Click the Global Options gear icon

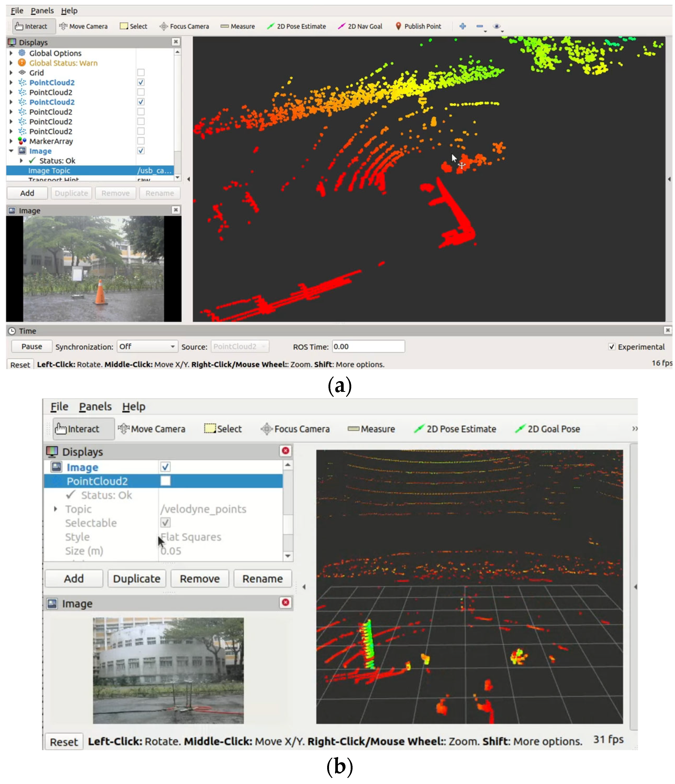coord(22,53)
